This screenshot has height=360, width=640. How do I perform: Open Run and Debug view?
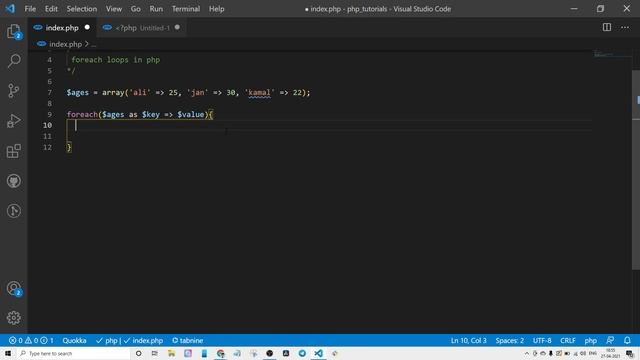[14, 121]
